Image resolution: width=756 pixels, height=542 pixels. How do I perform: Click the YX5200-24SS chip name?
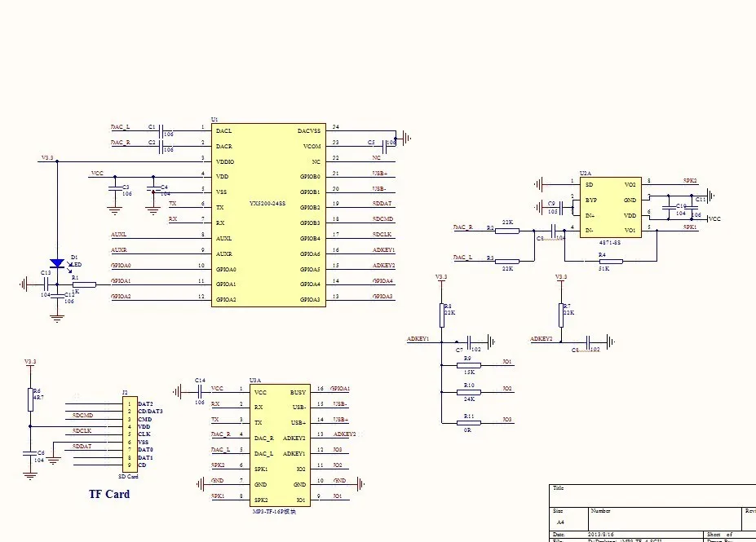point(267,204)
